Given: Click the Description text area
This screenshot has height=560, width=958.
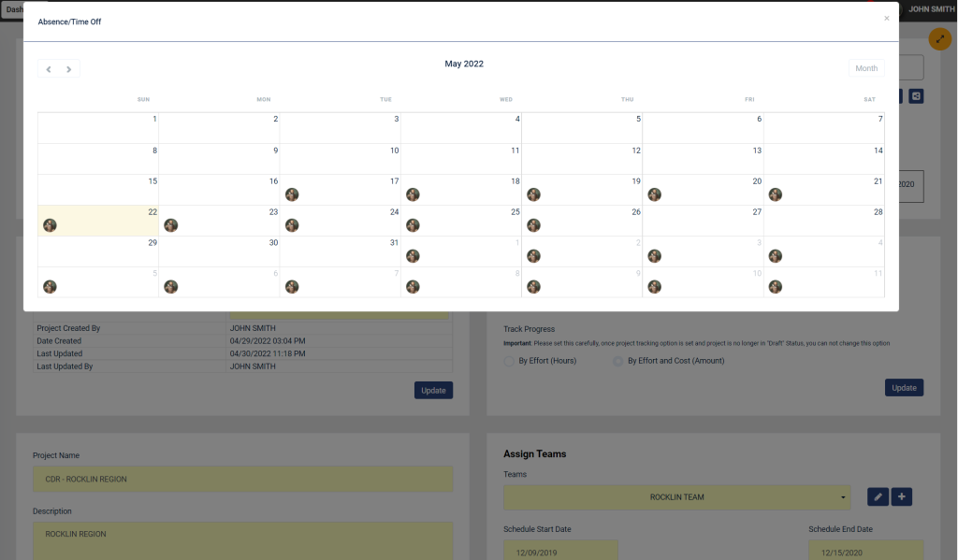Looking at the screenshot, I should coord(243,541).
